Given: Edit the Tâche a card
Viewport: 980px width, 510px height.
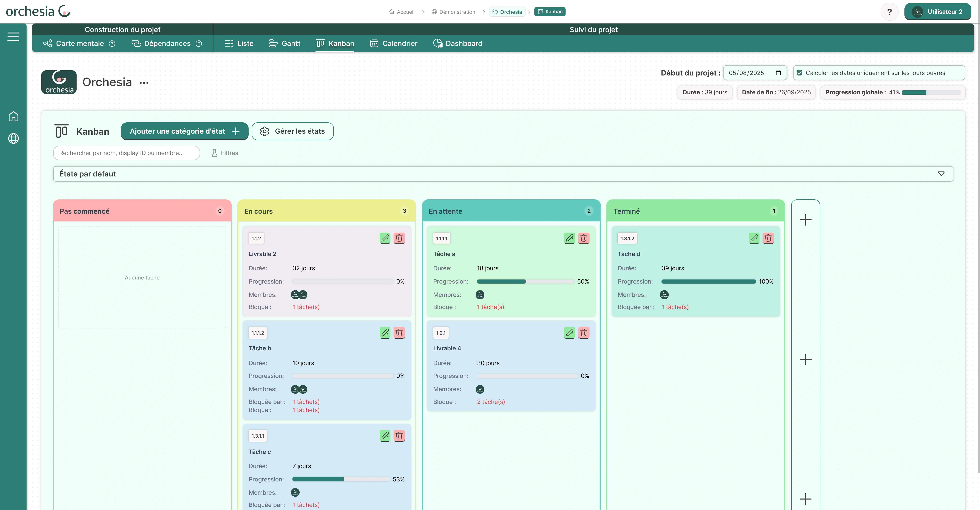Looking at the screenshot, I should pyautogui.click(x=569, y=238).
